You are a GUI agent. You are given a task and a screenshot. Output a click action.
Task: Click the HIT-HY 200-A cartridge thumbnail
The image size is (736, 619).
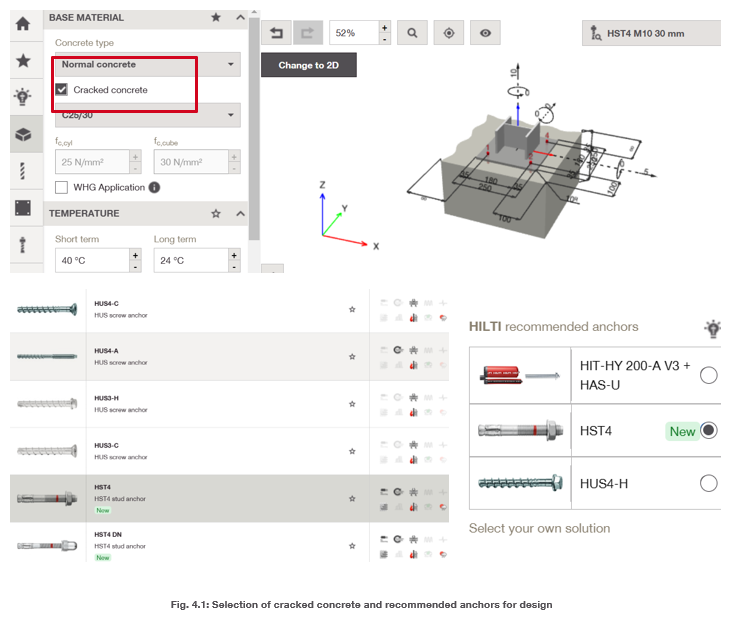click(x=520, y=375)
